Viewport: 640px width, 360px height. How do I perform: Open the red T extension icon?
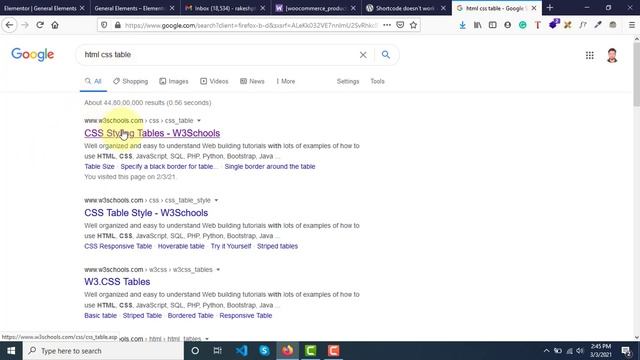point(538,25)
